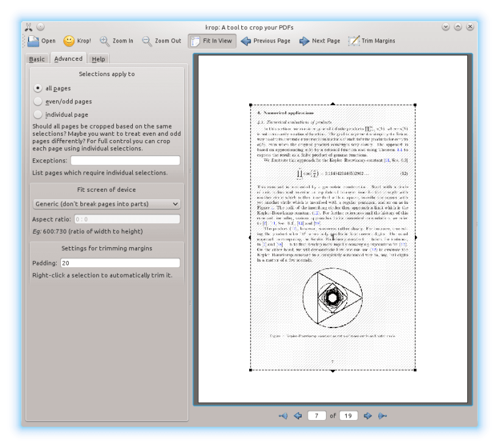Click the top-right selection corner handle
The image size is (499, 448).
point(415,105)
